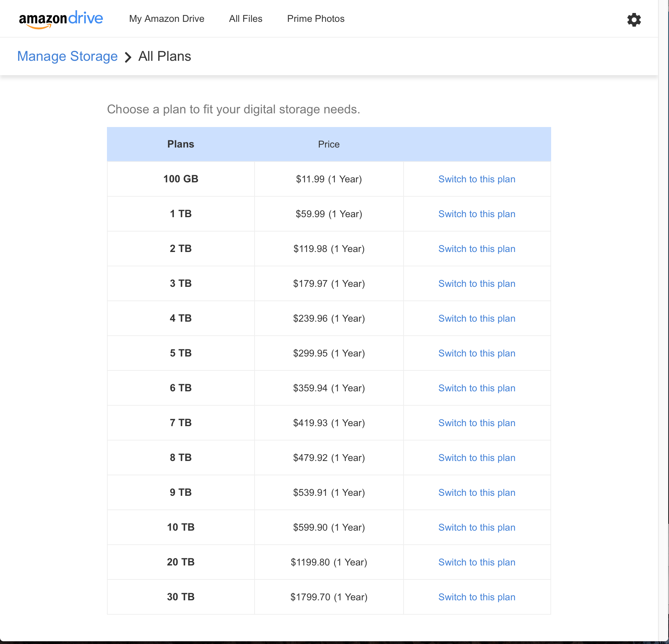Switch to the 7 TB plan
This screenshot has height=644, width=669.
476,423
